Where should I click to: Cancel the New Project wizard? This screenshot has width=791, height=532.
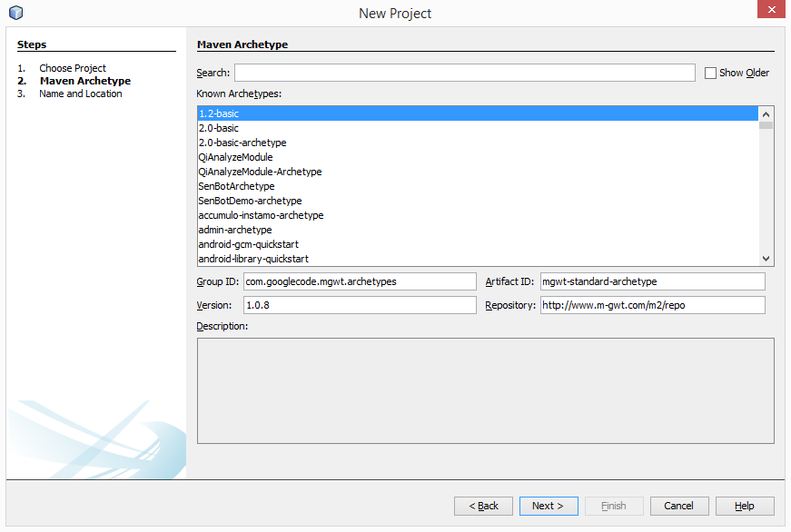tap(679, 506)
